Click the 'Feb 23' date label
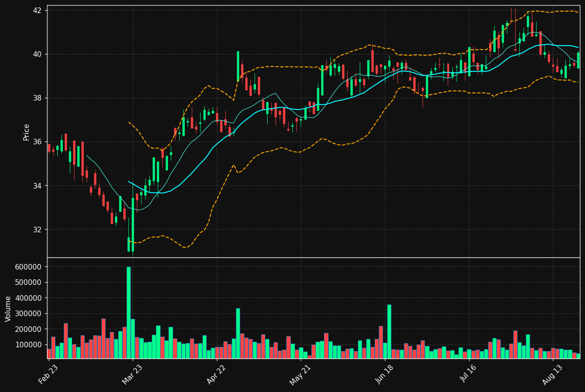The width and height of the screenshot is (585, 392). [49, 374]
